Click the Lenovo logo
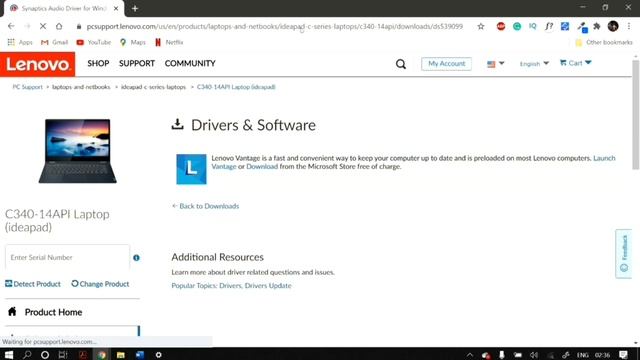Image resolution: width=640 pixels, height=360 pixels. coord(38,64)
